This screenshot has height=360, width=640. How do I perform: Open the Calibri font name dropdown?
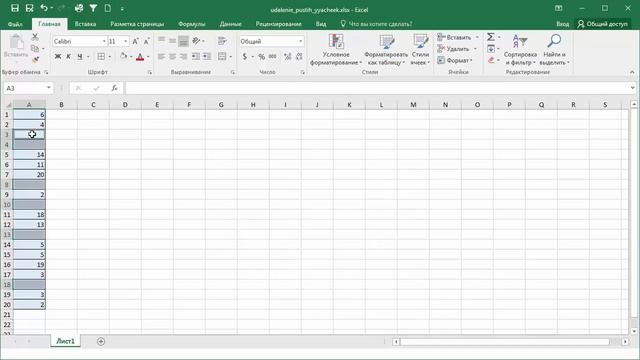[x=104, y=41]
